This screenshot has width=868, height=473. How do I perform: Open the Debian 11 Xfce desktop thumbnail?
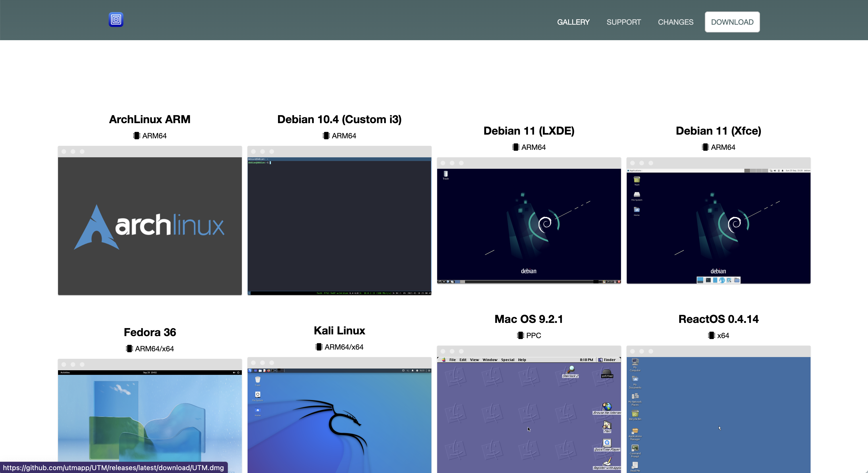click(x=718, y=226)
